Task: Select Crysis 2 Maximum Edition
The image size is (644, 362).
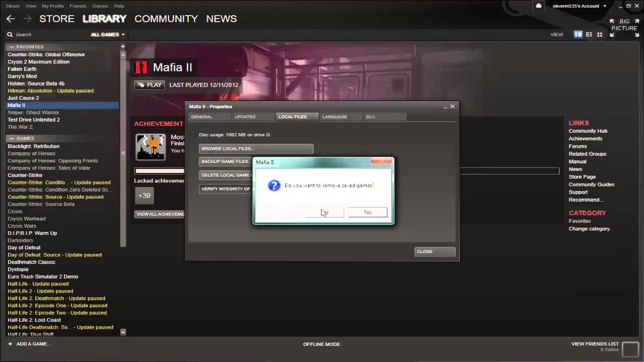Action: pyautogui.click(x=39, y=62)
